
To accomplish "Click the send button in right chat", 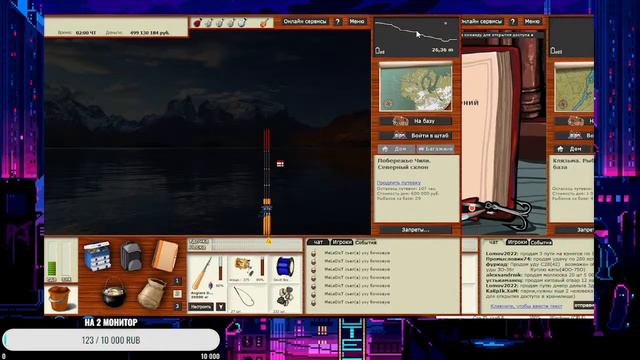I will tap(584, 306).
